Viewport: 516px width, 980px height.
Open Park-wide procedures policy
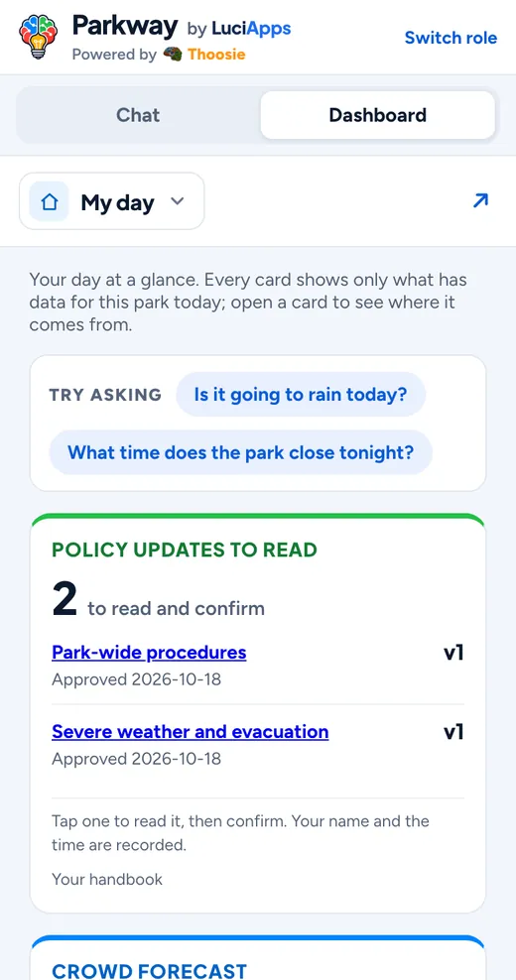click(x=149, y=653)
